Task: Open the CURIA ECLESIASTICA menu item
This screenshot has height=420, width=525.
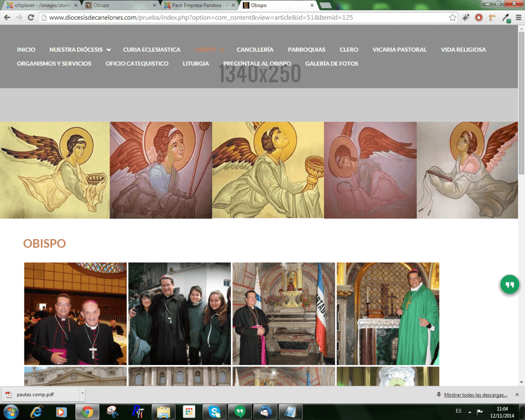Action: (152, 50)
